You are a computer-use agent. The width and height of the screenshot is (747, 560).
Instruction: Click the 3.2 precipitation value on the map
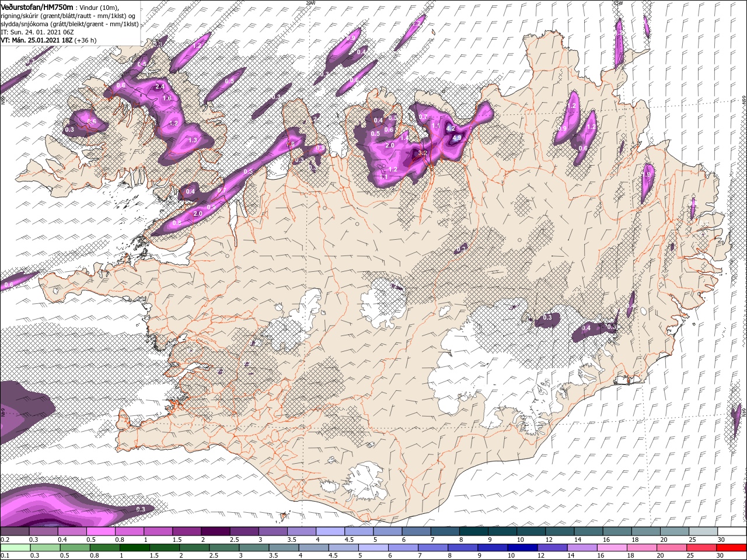point(423,153)
